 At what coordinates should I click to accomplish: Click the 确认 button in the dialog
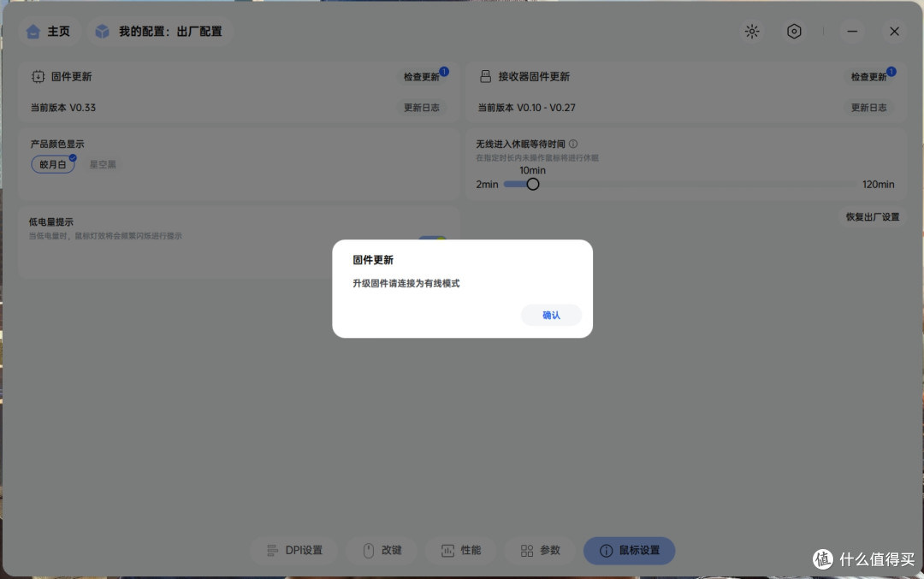(x=551, y=315)
